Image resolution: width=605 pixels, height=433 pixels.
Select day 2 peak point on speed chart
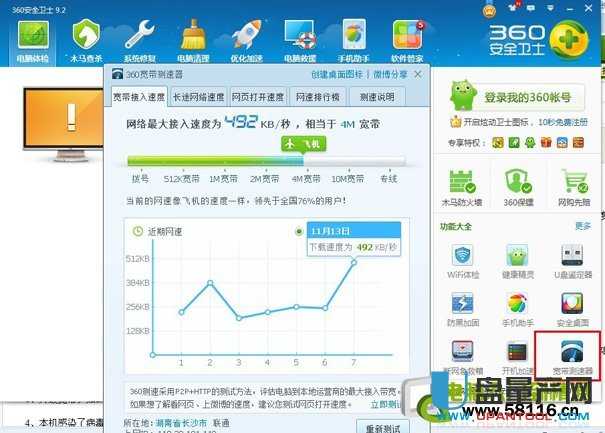pyautogui.click(x=210, y=283)
